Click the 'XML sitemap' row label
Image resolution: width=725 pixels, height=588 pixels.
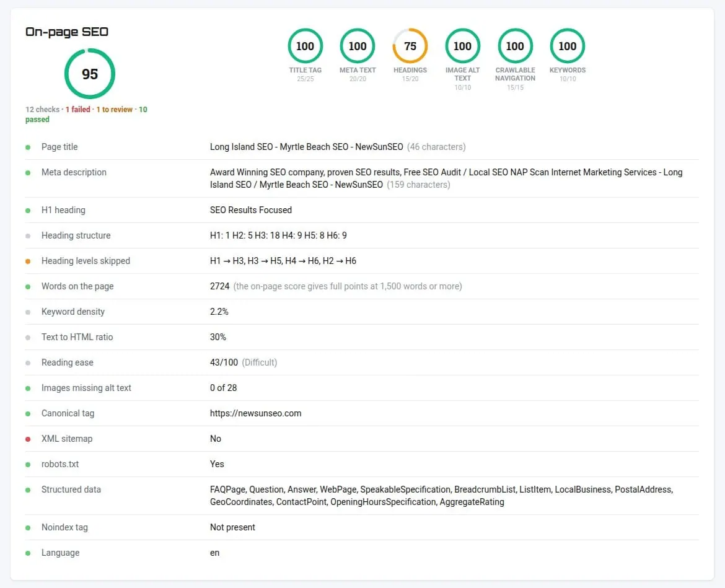[67, 439]
